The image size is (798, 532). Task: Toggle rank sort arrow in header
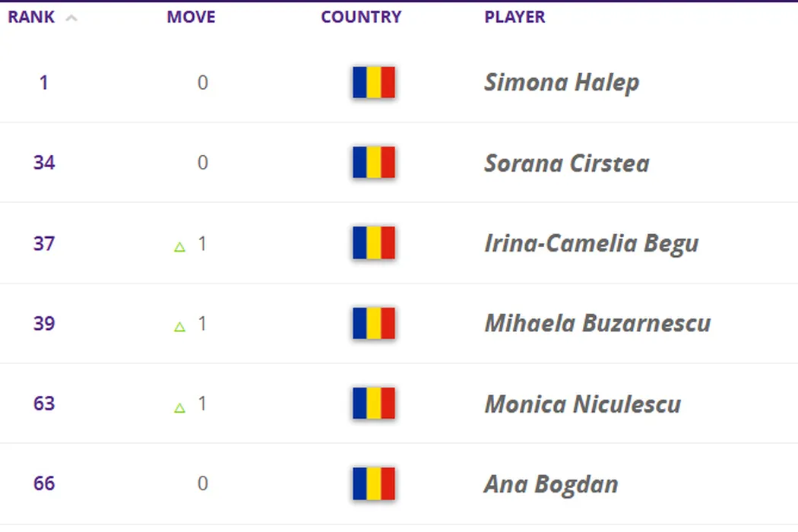(x=71, y=18)
